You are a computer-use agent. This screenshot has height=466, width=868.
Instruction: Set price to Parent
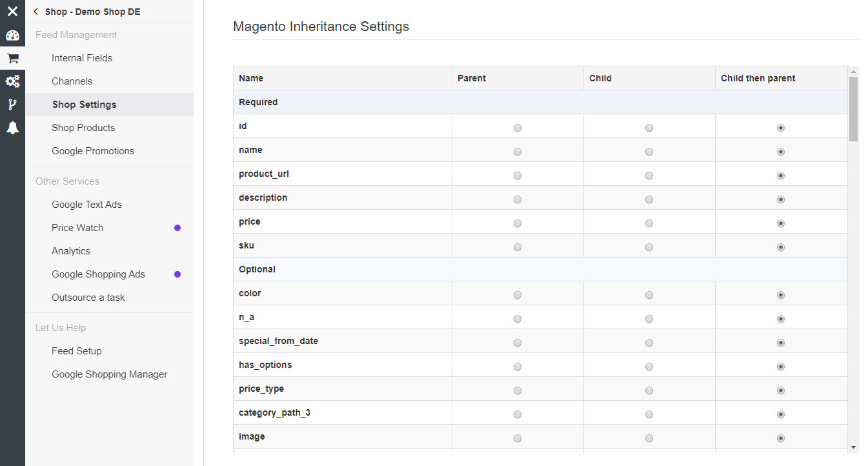[x=518, y=223]
